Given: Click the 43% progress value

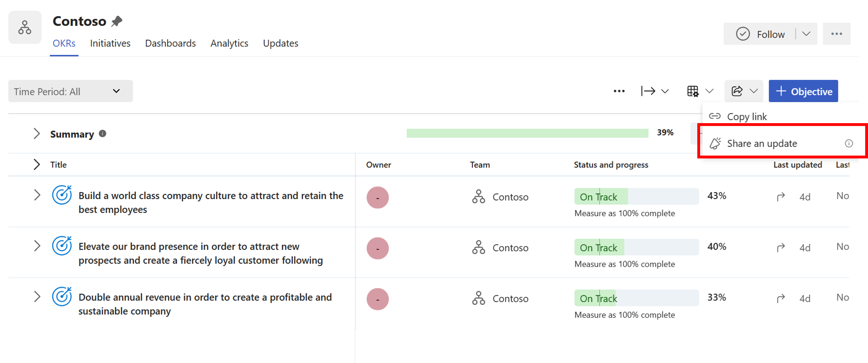Looking at the screenshot, I should tap(716, 196).
